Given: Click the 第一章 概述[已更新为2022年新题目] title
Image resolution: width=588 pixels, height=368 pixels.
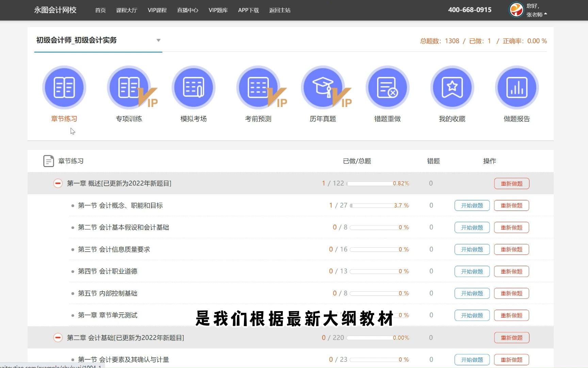Looking at the screenshot, I should point(119,183).
